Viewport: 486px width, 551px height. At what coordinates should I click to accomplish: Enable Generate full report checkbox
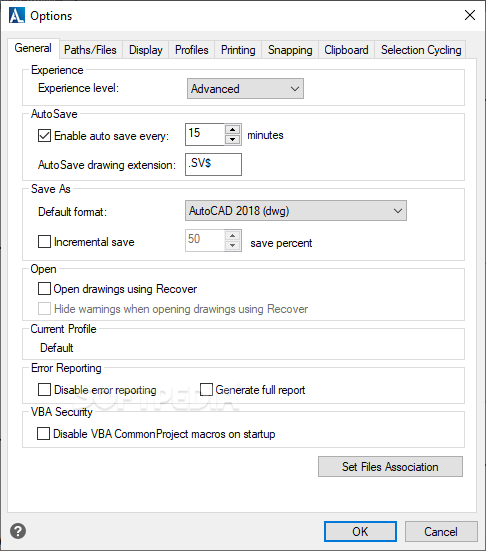(x=206, y=389)
